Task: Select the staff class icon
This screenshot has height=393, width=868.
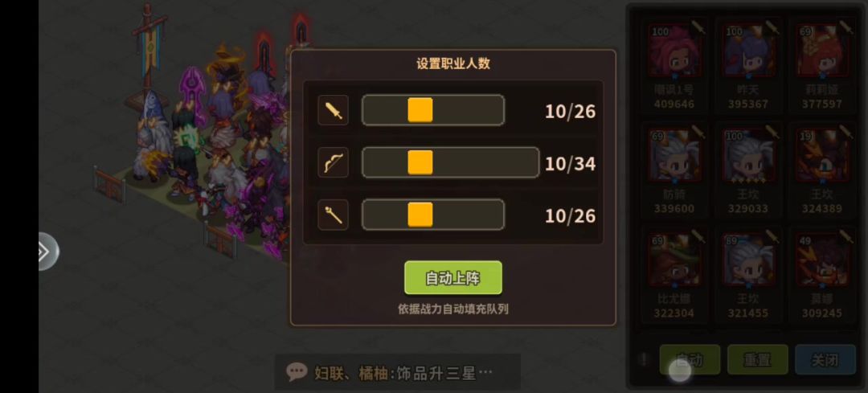Action: pyautogui.click(x=334, y=215)
